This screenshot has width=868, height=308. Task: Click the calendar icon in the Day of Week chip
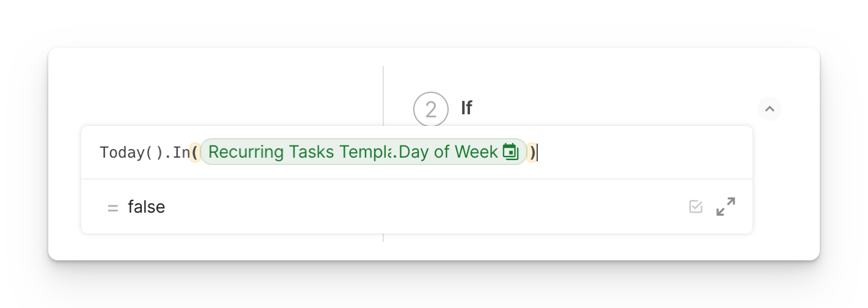pyautogui.click(x=510, y=152)
